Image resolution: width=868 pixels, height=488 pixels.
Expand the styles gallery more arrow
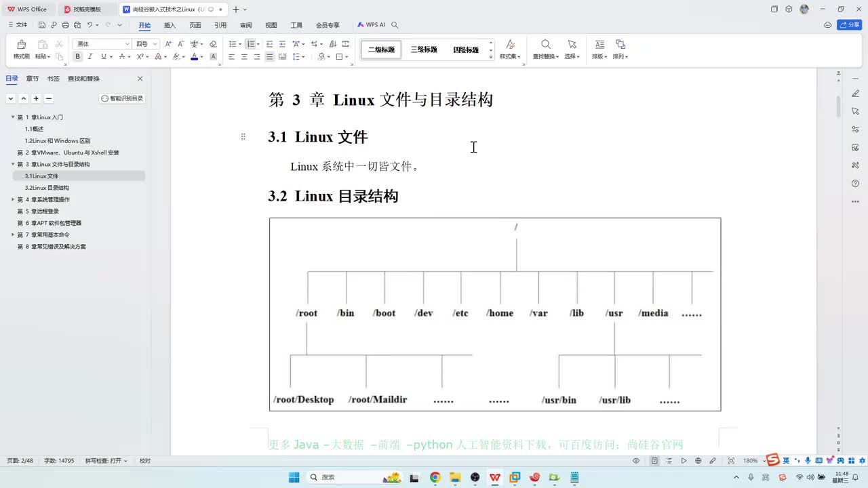click(491, 57)
